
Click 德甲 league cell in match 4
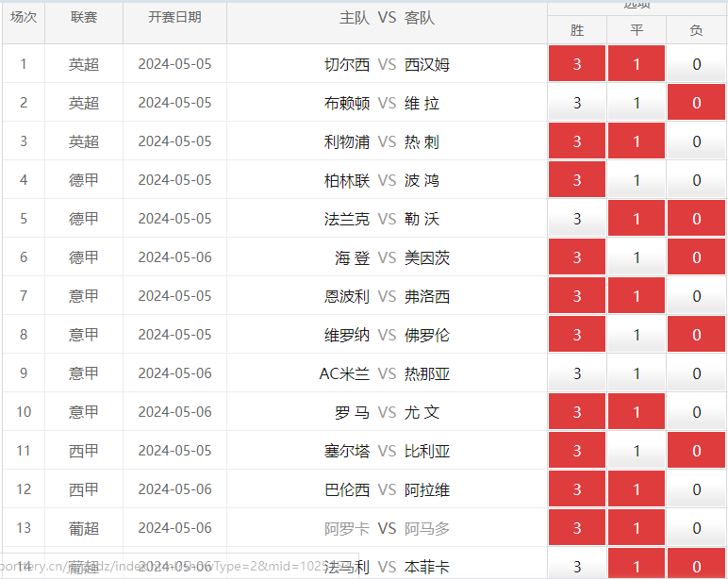coord(84,180)
